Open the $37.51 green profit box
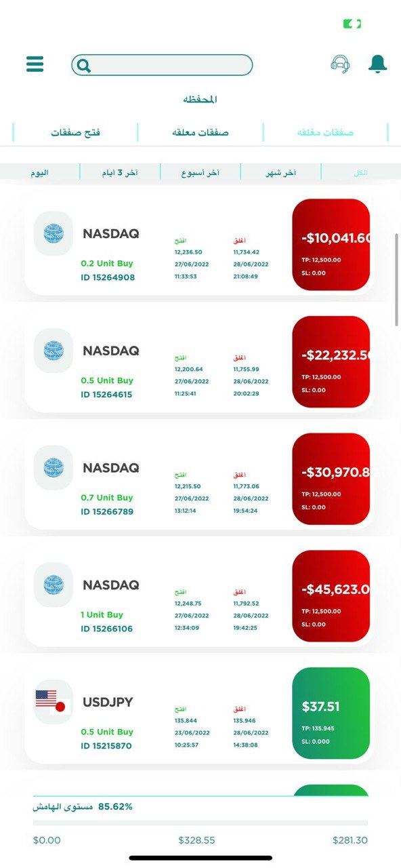 pyautogui.click(x=331, y=713)
